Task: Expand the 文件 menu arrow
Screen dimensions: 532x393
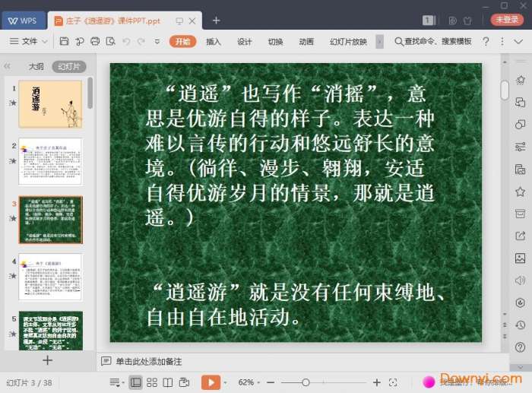Action: point(44,42)
